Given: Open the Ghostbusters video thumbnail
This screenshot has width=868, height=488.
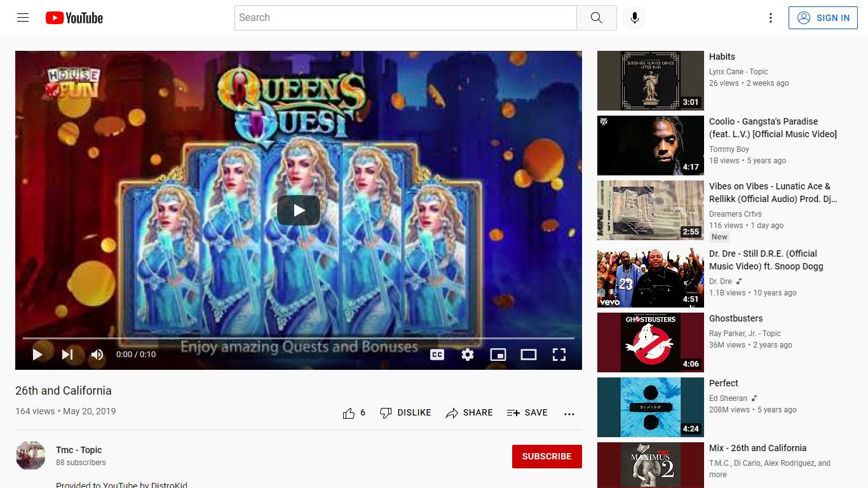Looking at the screenshot, I should click(x=651, y=342).
